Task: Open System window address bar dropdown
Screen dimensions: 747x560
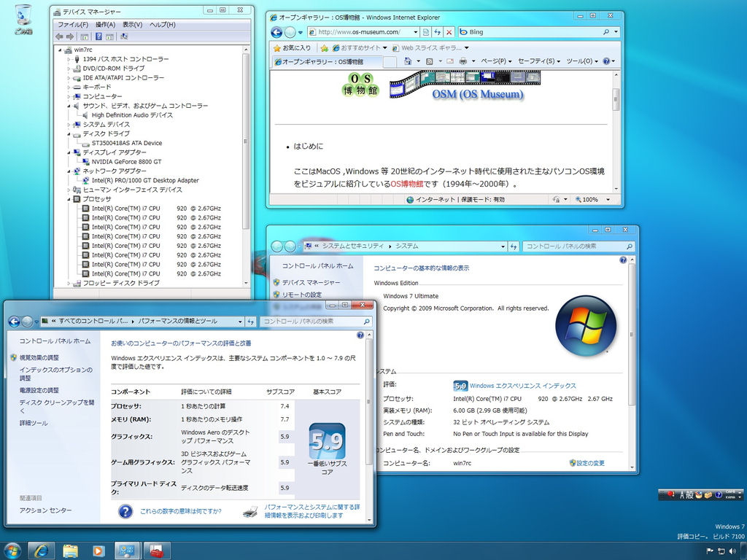Action: click(x=503, y=246)
